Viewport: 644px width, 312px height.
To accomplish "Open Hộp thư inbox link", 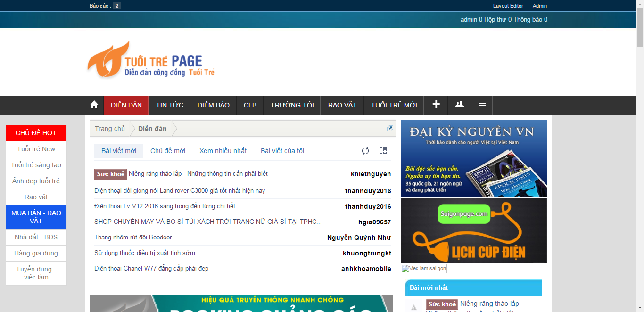I will click(x=498, y=20).
